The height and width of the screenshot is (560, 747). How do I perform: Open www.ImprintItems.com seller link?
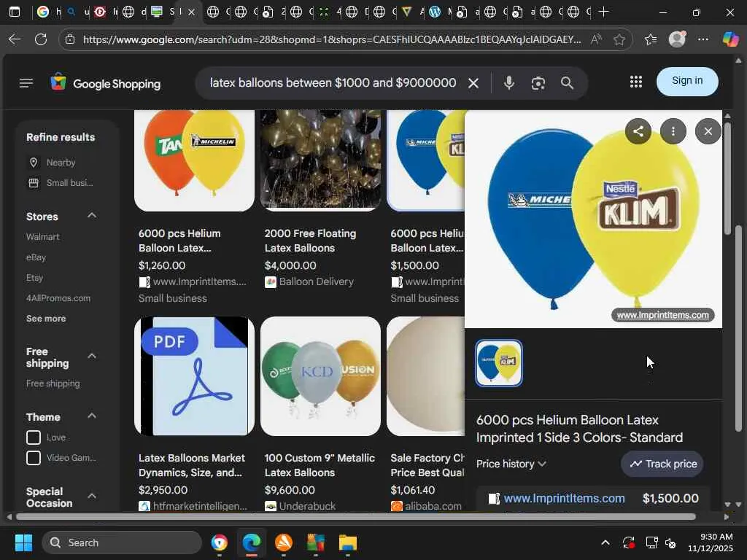pos(564,498)
